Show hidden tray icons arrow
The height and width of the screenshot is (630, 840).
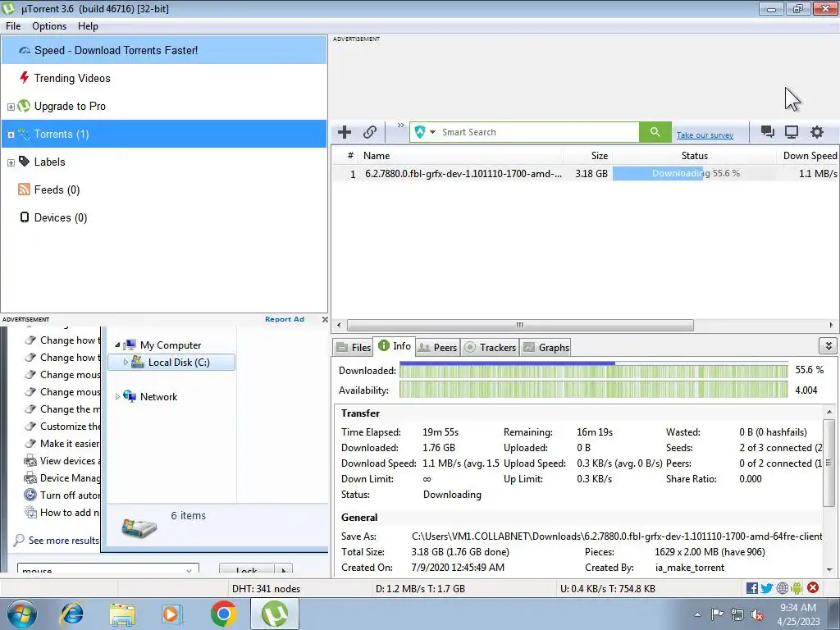point(697,614)
